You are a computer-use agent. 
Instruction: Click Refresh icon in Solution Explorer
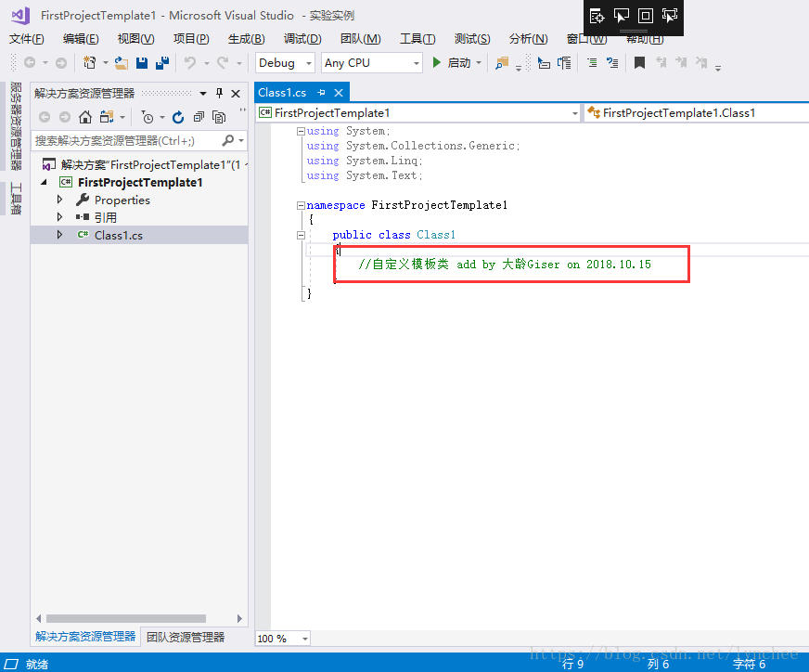(178, 117)
